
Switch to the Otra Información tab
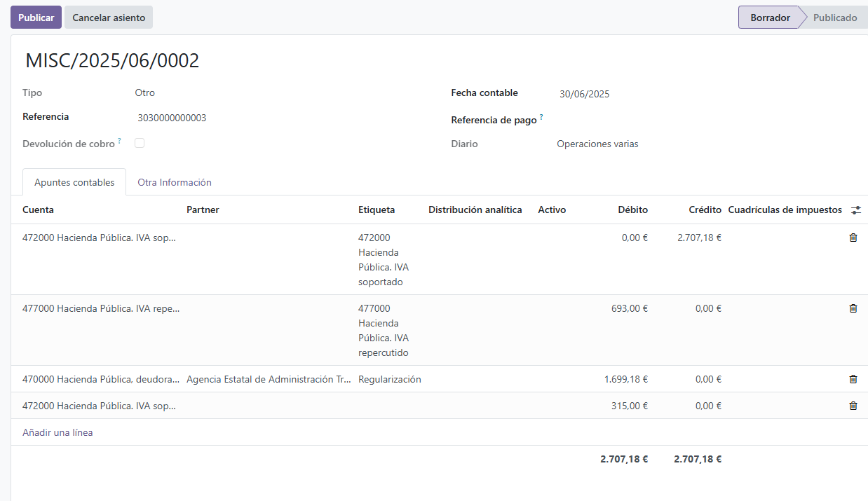[x=174, y=182]
